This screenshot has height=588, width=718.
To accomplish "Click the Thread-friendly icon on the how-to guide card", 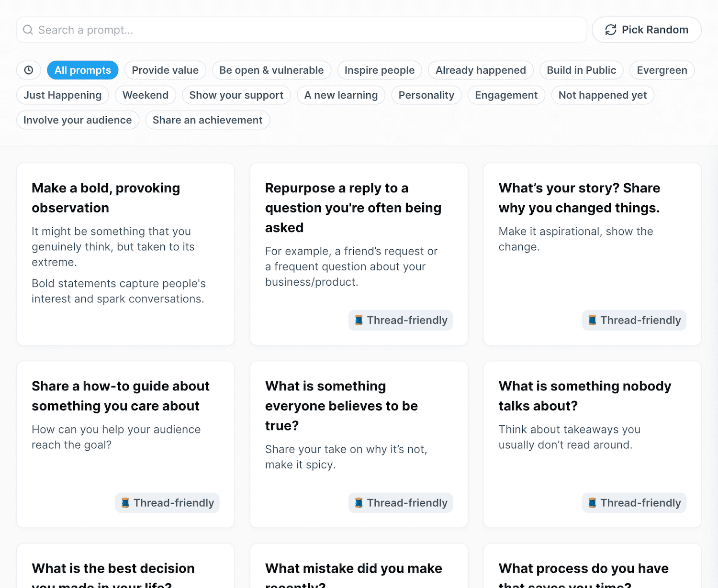I will tap(125, 503).
